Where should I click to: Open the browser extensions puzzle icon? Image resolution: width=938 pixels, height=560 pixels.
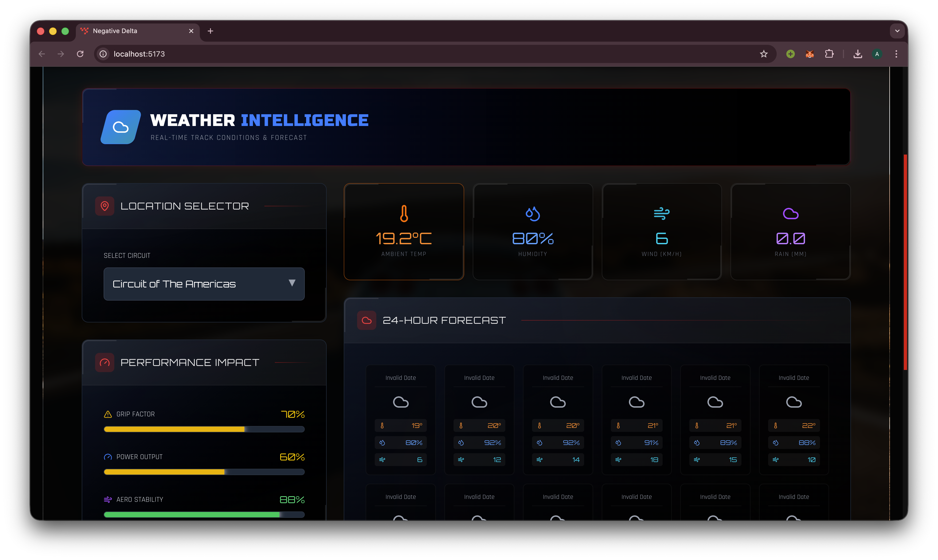coord(829,54)
